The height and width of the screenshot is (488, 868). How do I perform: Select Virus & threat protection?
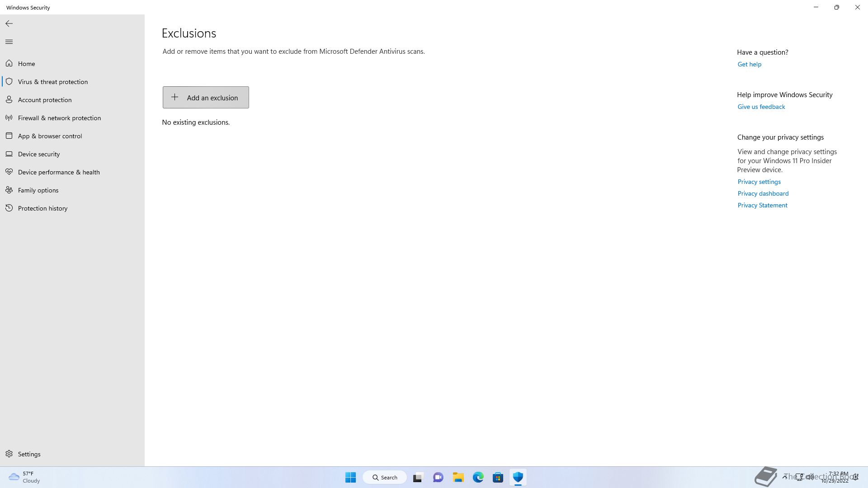[x=72, y=82]
